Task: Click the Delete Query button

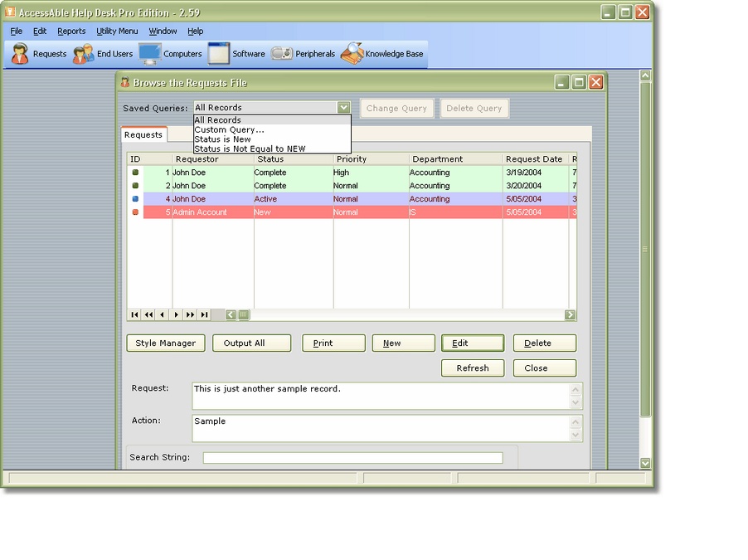Action: pos(474,108)
